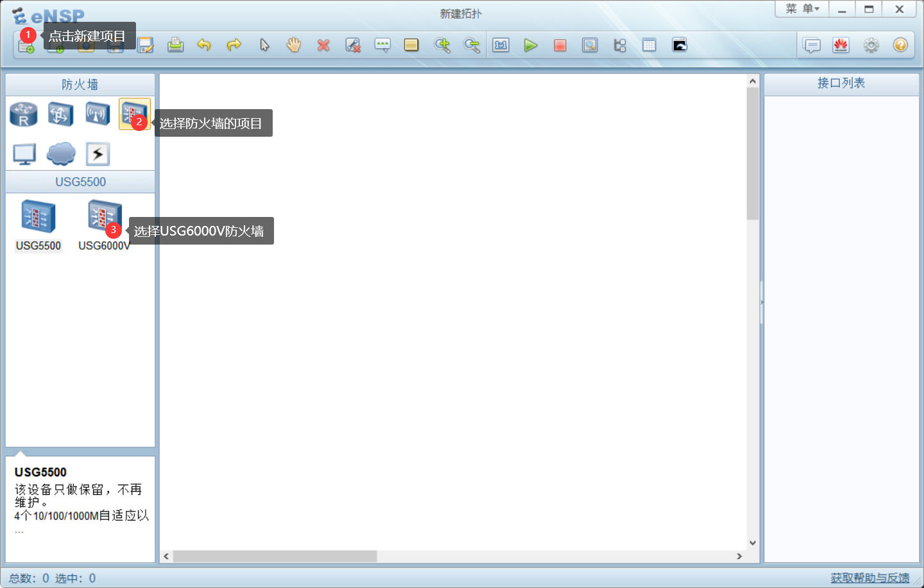
Task: Click the print topology icon
Action: pyautogui.click(x=175, y=45)
